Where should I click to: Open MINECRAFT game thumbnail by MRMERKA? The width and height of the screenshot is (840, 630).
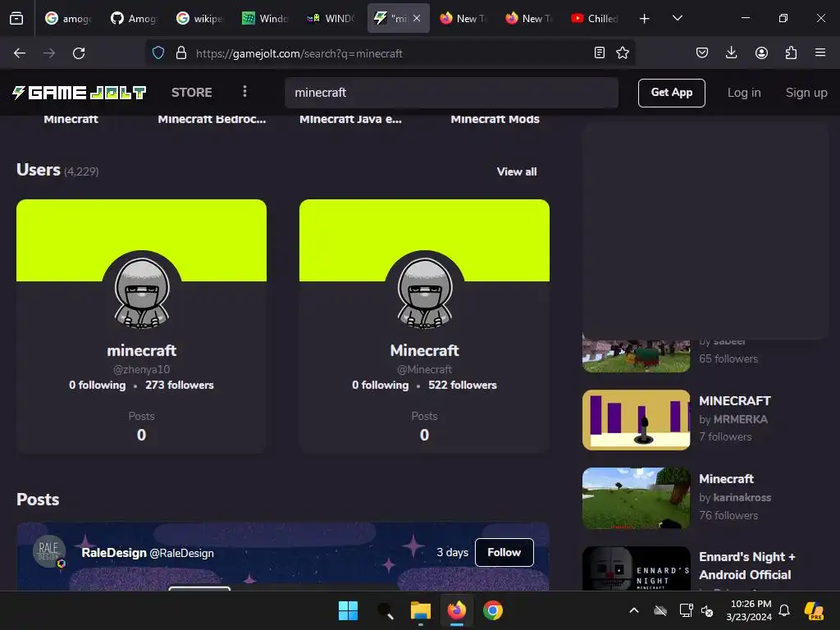[x=636, y=420]
